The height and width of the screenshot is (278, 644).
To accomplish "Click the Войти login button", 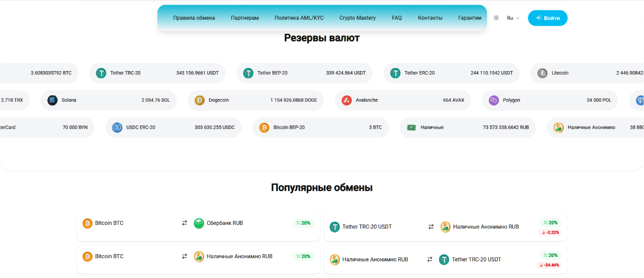I will point(548,18).
